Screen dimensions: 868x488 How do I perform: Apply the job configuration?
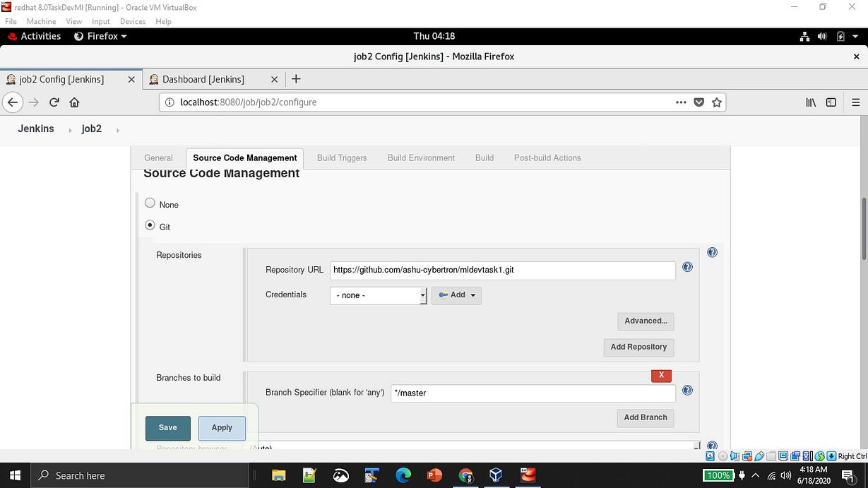[x=222, y=428]
